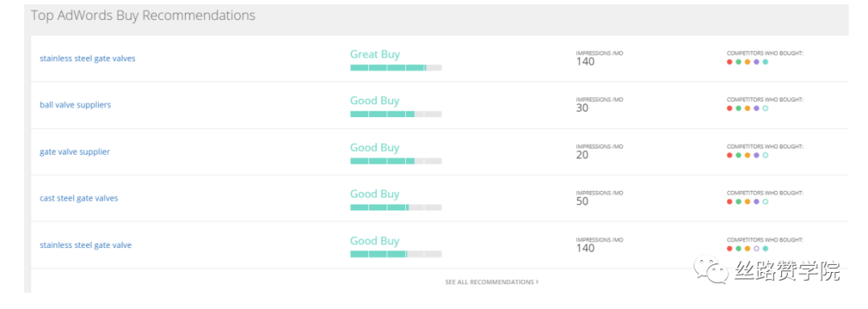
Task: Open the gate valve supplier keyword
Action: tap(75, 152)
